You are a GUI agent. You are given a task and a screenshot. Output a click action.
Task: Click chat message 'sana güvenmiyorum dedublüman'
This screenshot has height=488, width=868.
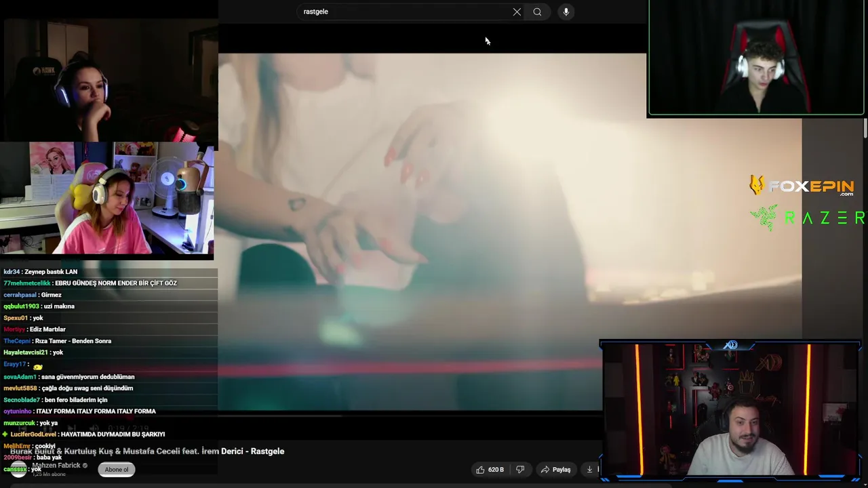87,377
